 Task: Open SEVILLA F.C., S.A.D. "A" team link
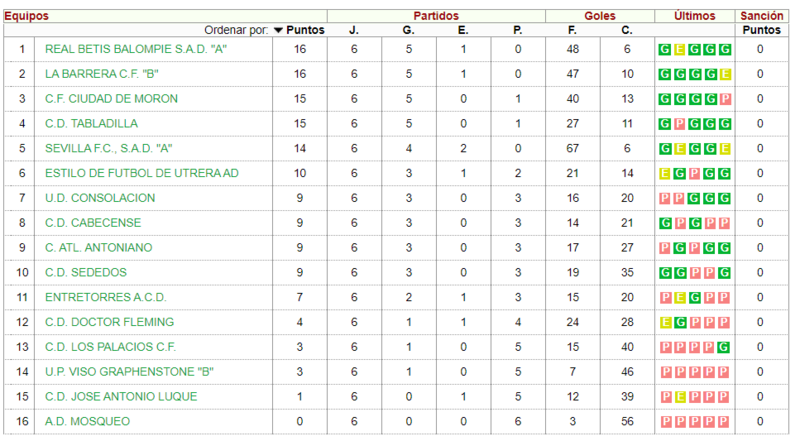coord(109,149)
